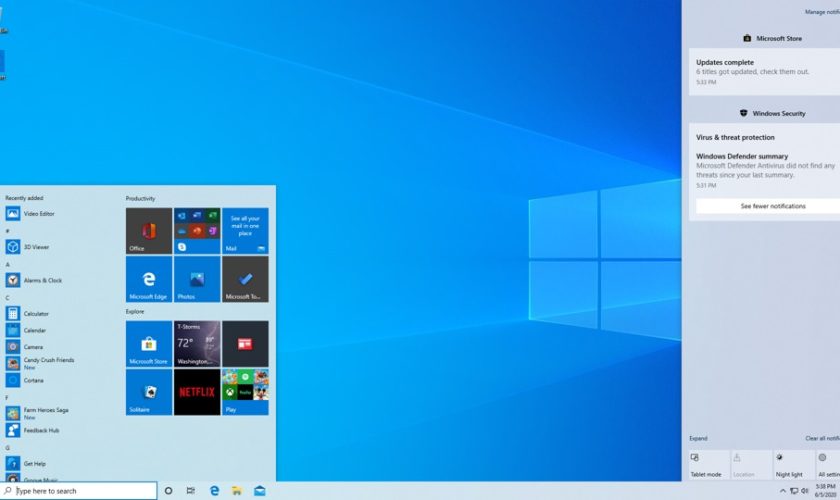Launch Microsoft Edge from Start tiles
This screenshot has width=840, height=500.
point(149,279)
